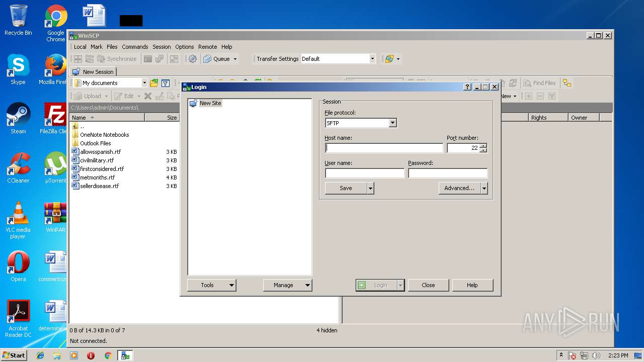Click the Find Files toolbar button
Screen dimensions: 644x362
click(x=539, y=83)
